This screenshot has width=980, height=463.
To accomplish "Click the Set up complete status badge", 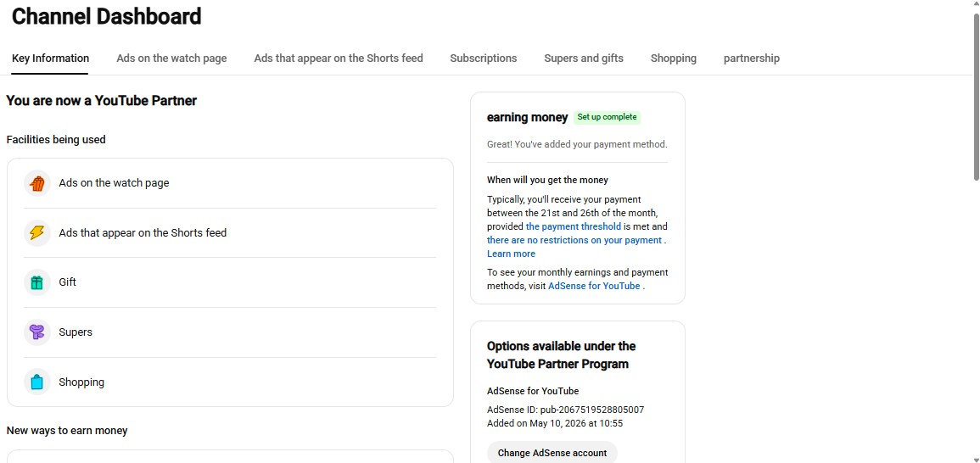I will coord(607,117).
